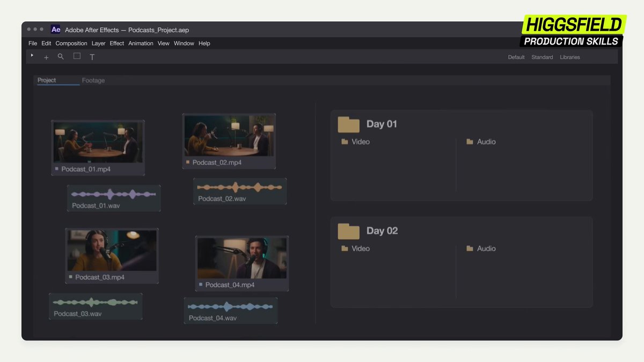Select the Rectangle shape tool

pyautogui.click(x=77, y=56)
